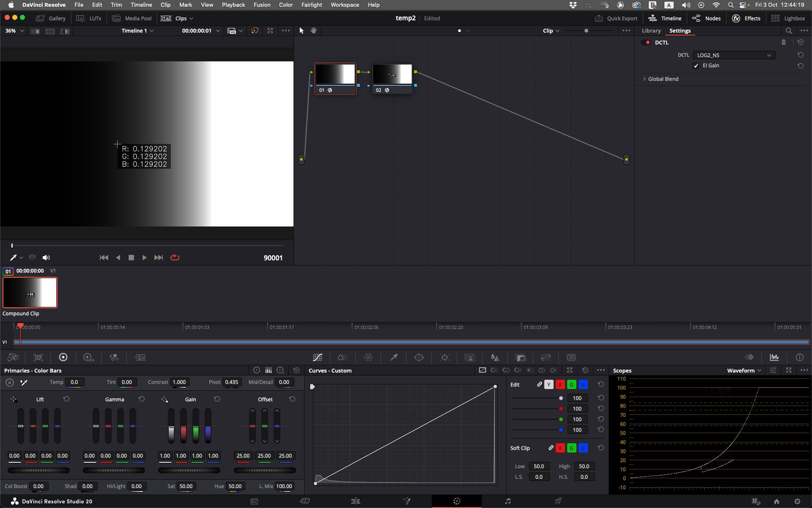This screenshot has height=508, width=812.
Task: Toggle the DCTL effect enable dot
Action: 648,42
